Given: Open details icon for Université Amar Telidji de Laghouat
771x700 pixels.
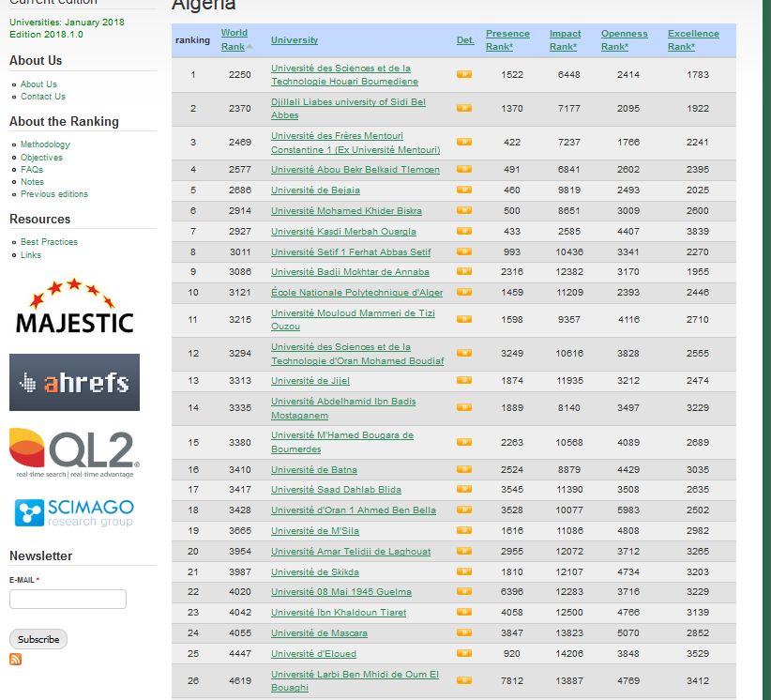Looking at the screenshot, I should 463,551.
